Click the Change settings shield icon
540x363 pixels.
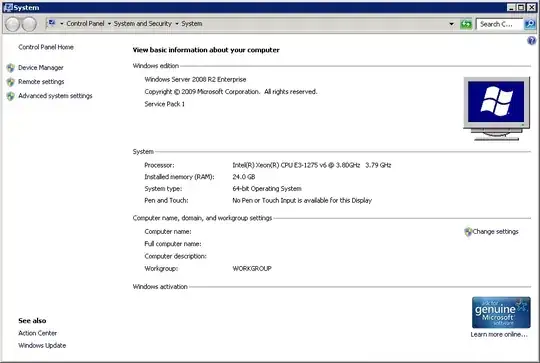tap(468, 232)
